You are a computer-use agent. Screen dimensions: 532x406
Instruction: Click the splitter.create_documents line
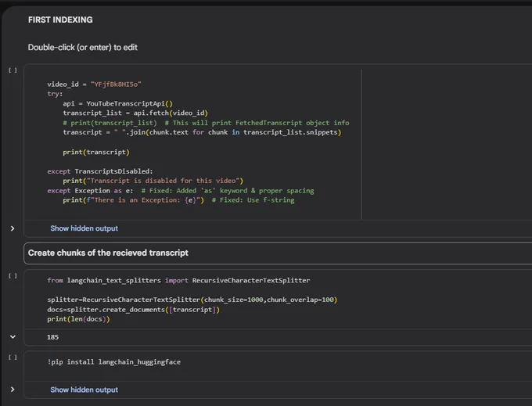click(x=133, y=310)
